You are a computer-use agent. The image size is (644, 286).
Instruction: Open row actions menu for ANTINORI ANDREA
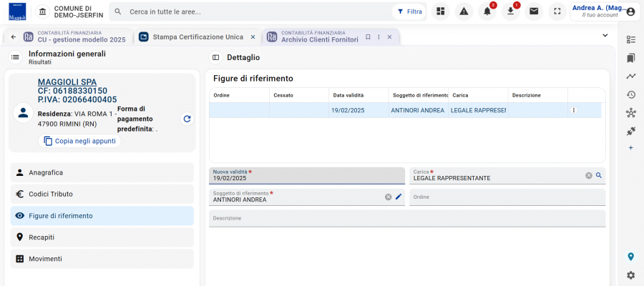(574, 110)
